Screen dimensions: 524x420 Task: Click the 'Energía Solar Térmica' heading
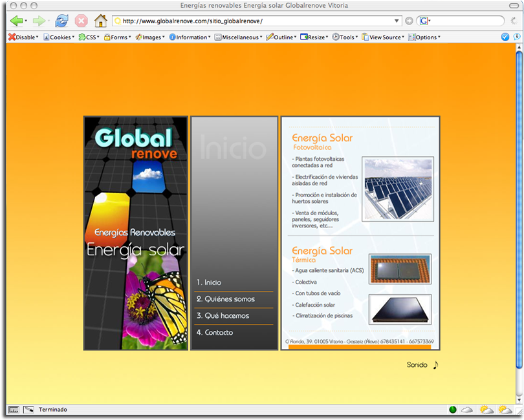tap(322, 255)
